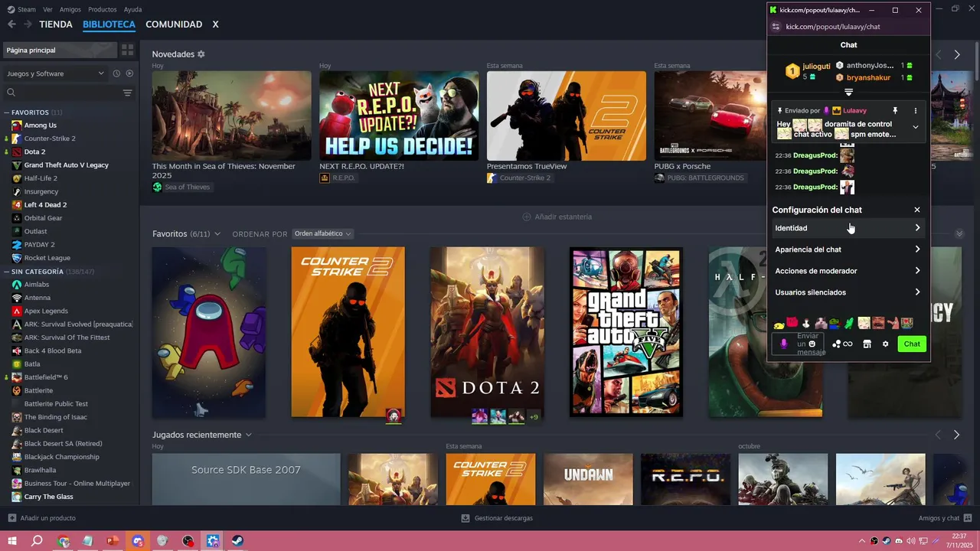This screenshot has height=551, width=980.
Task: Click the Novedades settings gear icon
Action: [201, 54]
